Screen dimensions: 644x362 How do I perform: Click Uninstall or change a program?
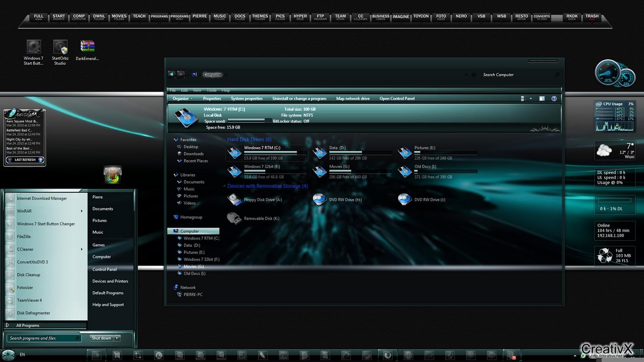(x=299, y=99)
